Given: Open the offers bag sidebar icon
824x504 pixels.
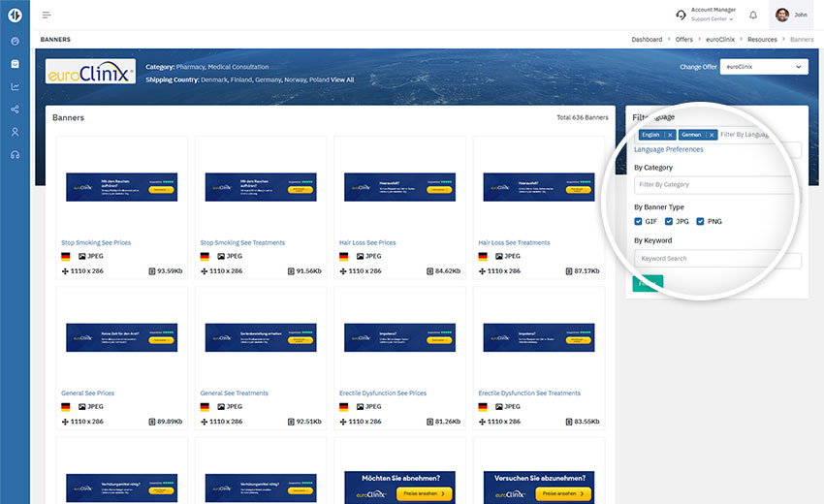Looking at the screenshot, I should point(15,64).
